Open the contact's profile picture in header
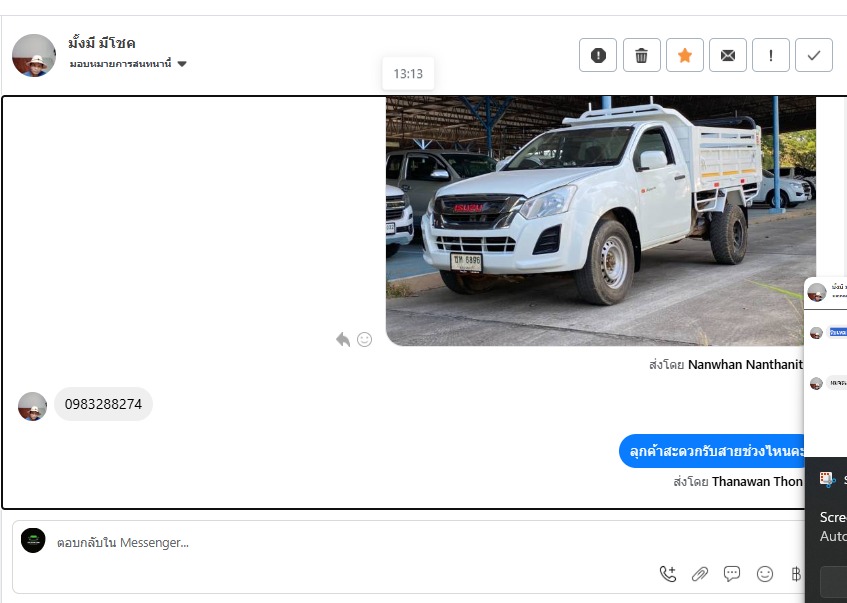The width and height of the screenshot is (847, 603). click(x=34, y=55)
